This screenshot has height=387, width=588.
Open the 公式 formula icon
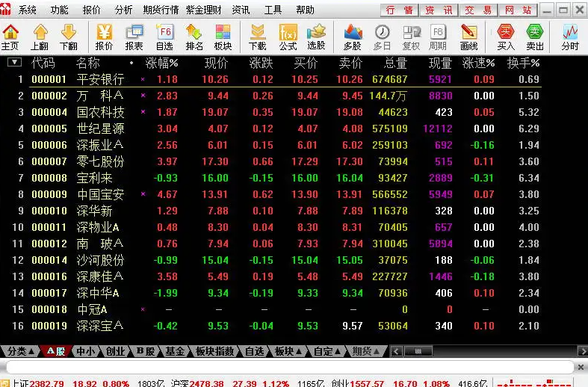coord(288,37)
